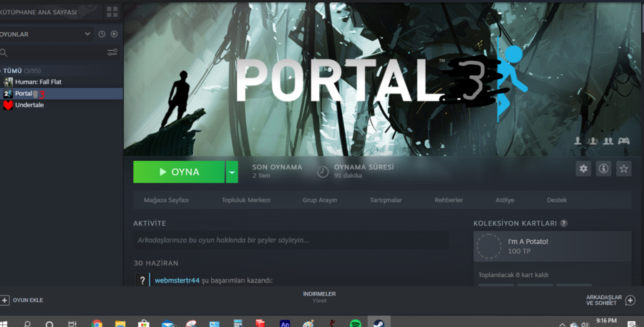Click the plus icon to add game
Image resolution: width=644 pixels, height=327 pixels.
tap(4, 301)
